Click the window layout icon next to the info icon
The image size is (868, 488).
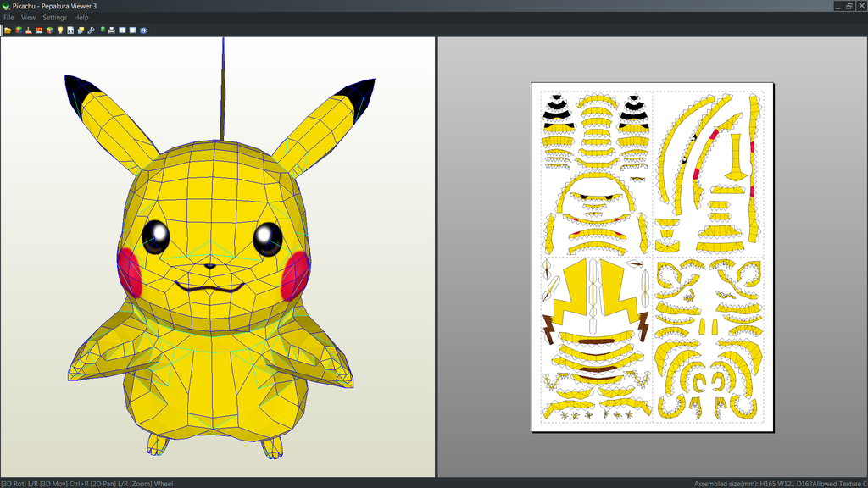[x=133, y=30]
